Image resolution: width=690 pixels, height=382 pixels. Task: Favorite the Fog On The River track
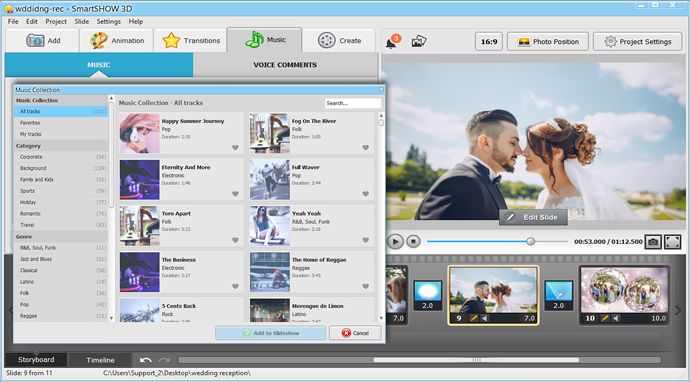coord(366,148)
